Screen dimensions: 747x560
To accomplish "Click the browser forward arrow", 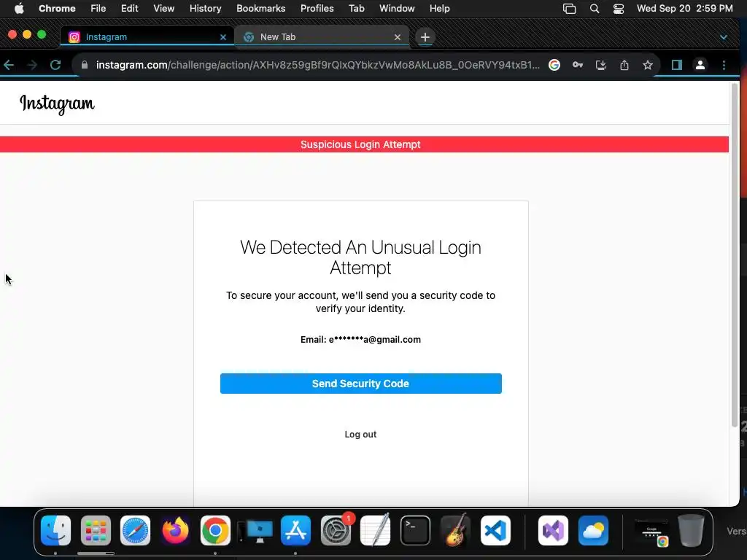I will click(x=32, y=65).
